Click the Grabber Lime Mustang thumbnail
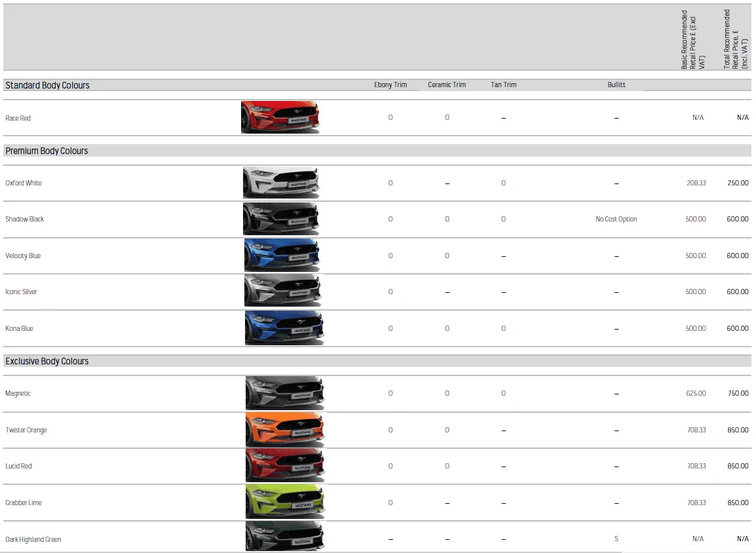 pos(284,502)
